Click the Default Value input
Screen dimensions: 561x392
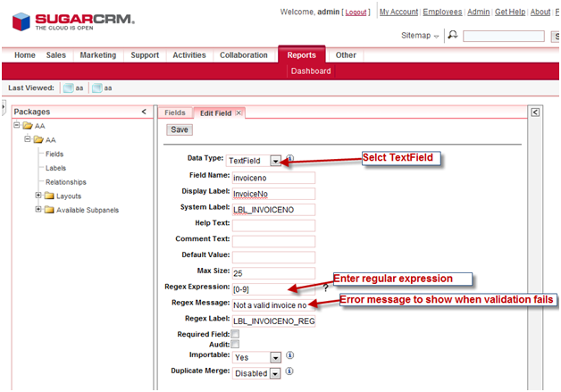pyautogui.click(x=273, y=257)
